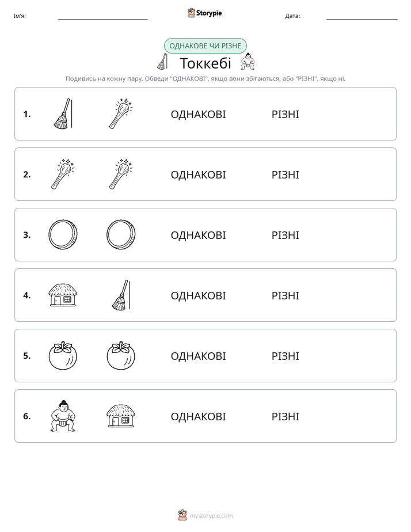Click the Ім'я name line field
The image size is (411, 532).
pos(102,16)
